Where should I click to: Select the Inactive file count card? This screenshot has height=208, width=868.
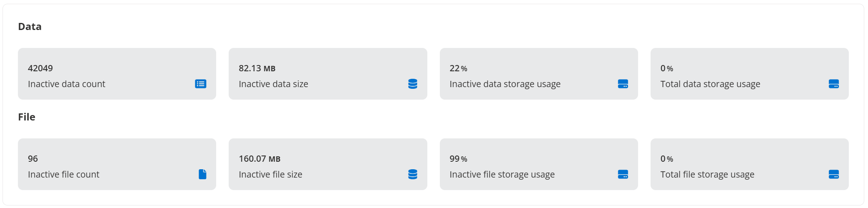point(117,164)
